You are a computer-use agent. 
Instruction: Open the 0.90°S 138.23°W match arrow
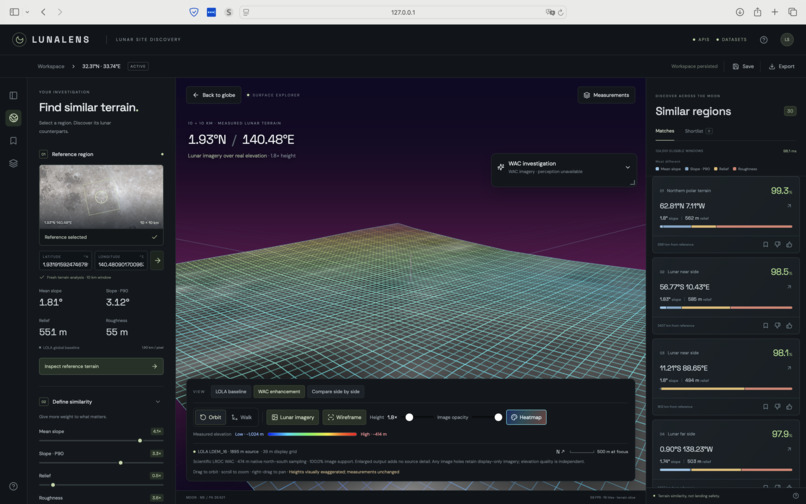789,449
